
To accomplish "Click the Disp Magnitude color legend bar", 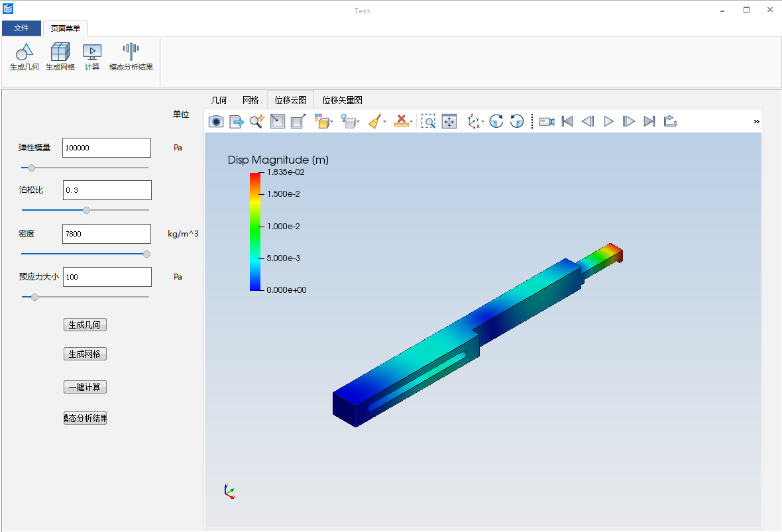I will [255, 231].
